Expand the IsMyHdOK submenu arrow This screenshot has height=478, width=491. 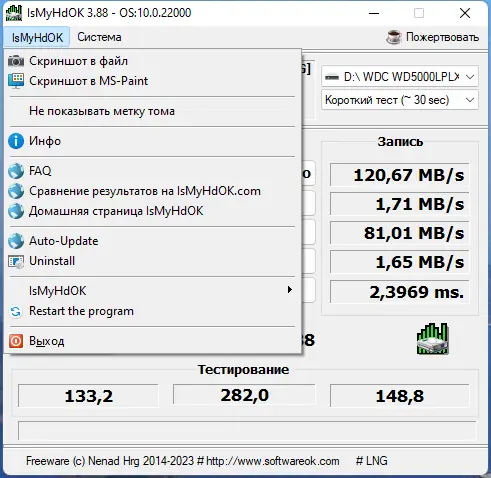pyautogui.click(x=290, y=290)
